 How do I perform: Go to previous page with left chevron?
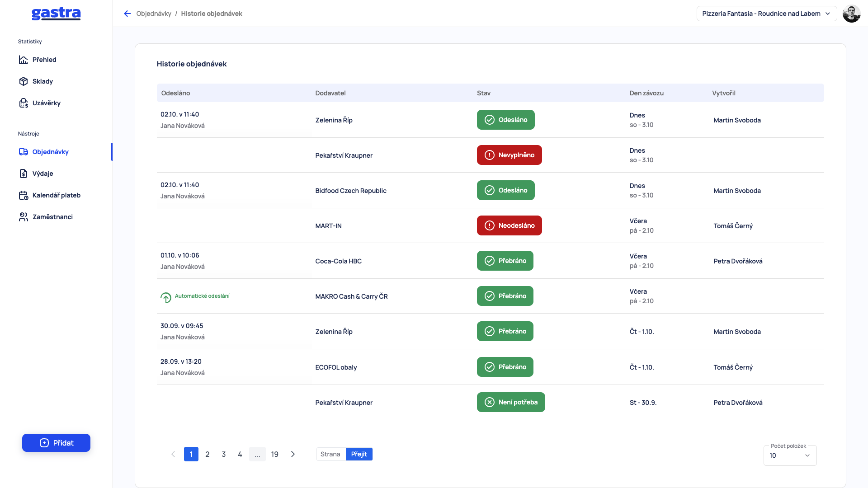pos(173,454)
